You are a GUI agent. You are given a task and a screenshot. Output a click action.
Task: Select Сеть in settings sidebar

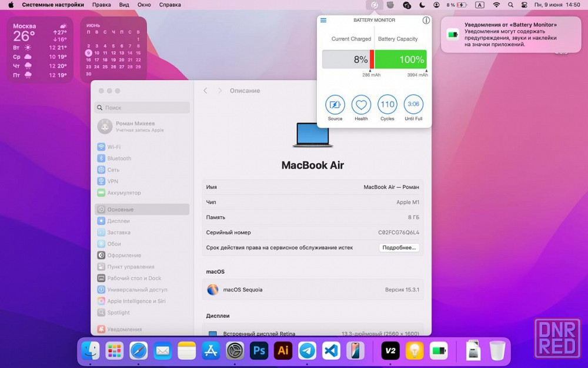click(142, 170)
